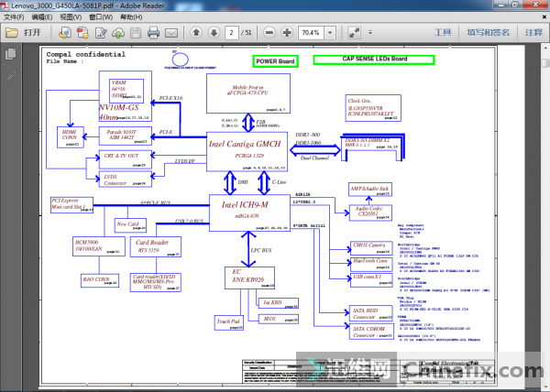Click the Open folder icon in toolbar
The width and height of the screenshot is (550, 392).
(x=12, y=33)
